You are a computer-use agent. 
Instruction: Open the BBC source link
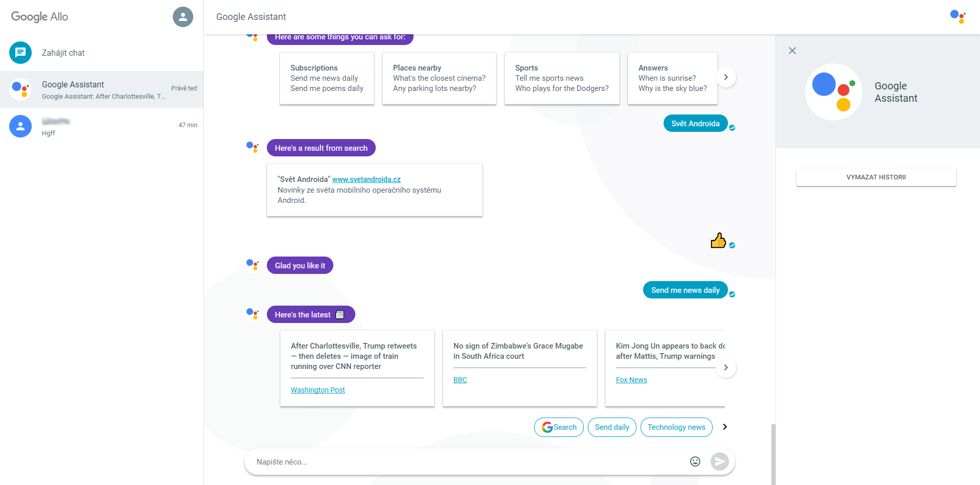click(460, 380)
